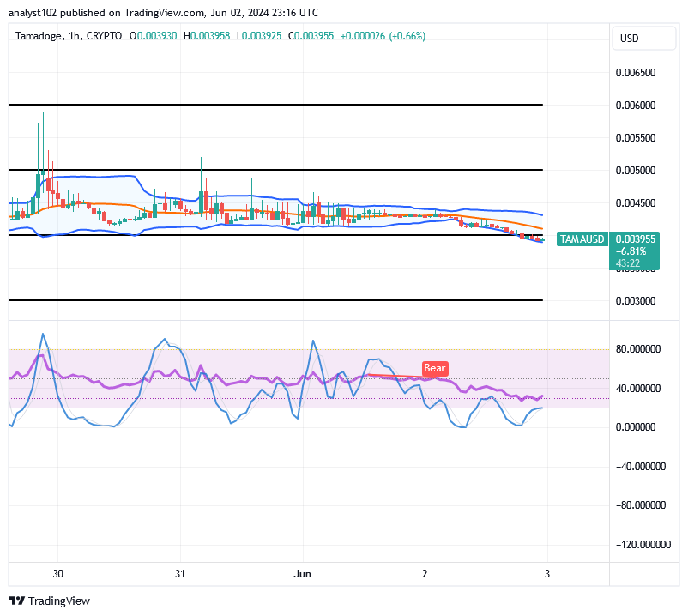Click the 31 date label on time axis

[180, 574]
